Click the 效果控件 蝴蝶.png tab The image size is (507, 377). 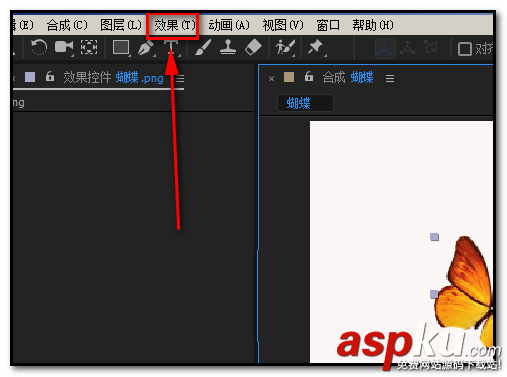(113, 77)
